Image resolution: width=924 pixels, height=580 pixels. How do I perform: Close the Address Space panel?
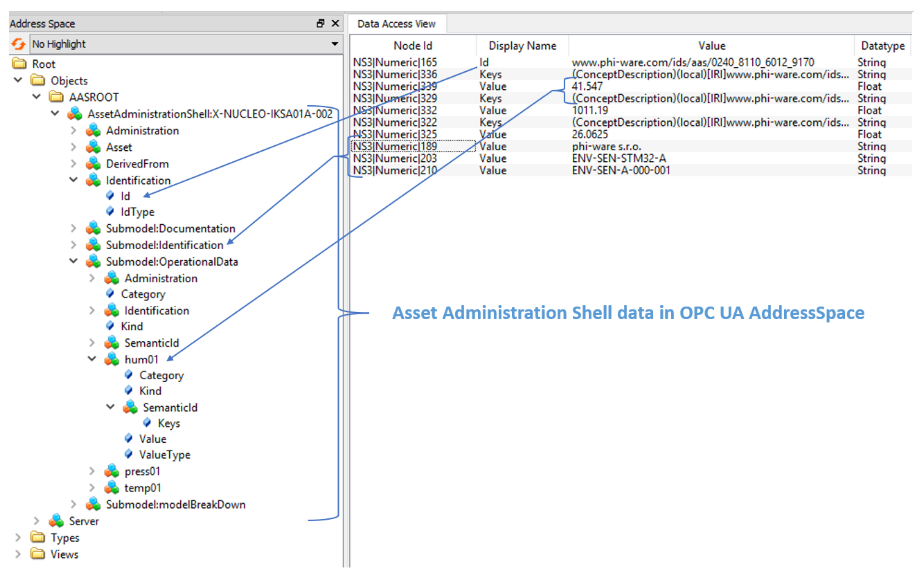click(x=335, y=23)
